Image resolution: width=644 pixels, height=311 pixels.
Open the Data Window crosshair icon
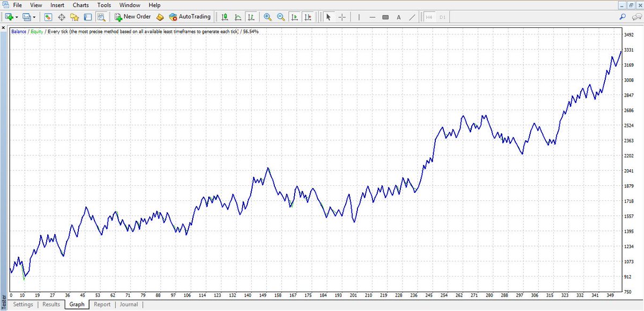pos(61,17)
